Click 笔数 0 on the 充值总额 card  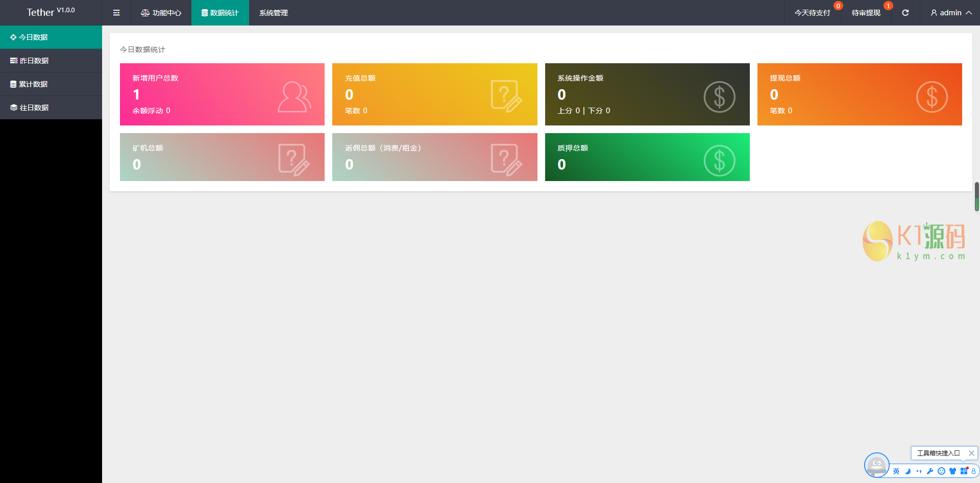pyautogui.click(x=356, y=111)
